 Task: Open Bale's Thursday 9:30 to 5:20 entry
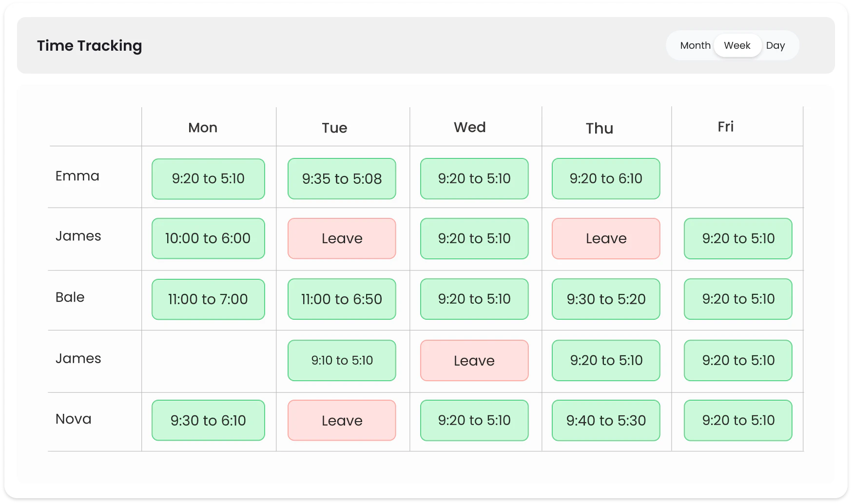pyautogui.click(x=606, y=299)
